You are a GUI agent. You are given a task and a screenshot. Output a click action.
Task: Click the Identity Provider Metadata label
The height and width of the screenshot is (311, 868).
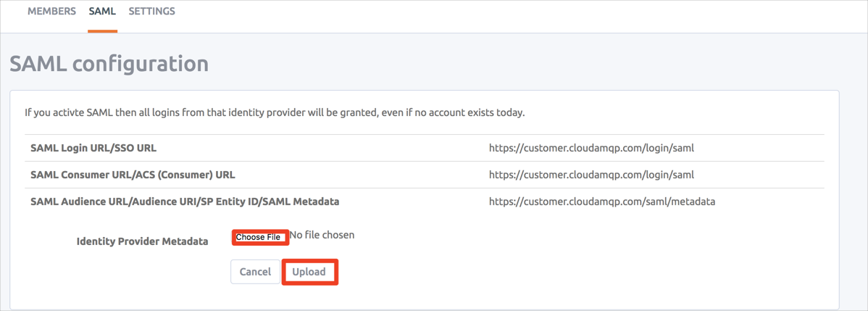pos(142,241)
